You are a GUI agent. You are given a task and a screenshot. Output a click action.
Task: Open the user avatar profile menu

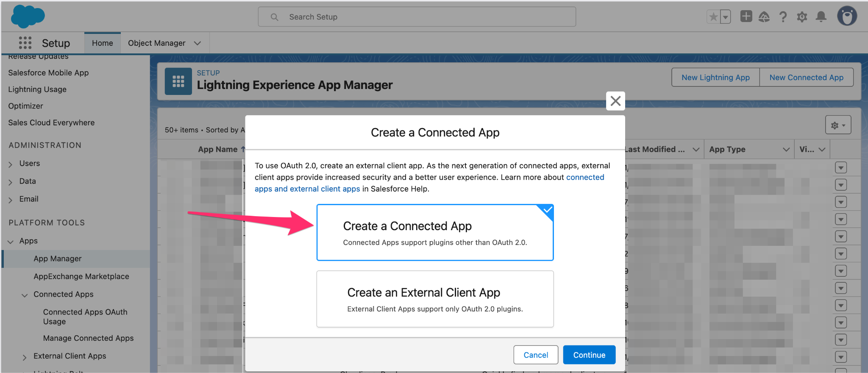point(847,17)
